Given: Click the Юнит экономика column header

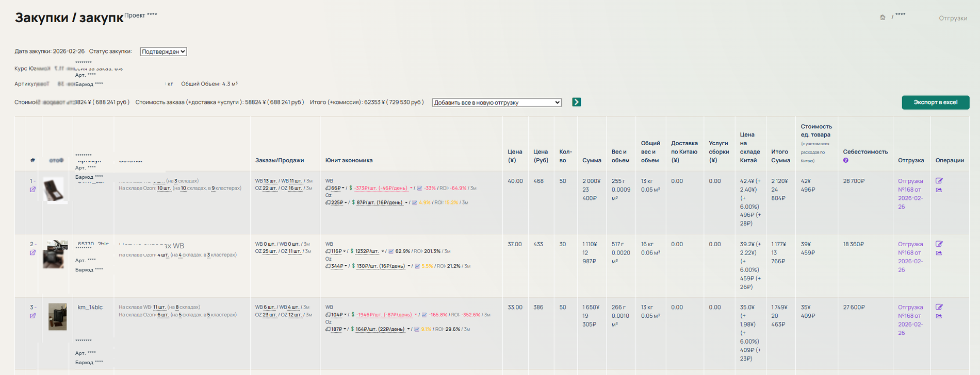Looking at the screenshot, I should (x=349, y=161).
